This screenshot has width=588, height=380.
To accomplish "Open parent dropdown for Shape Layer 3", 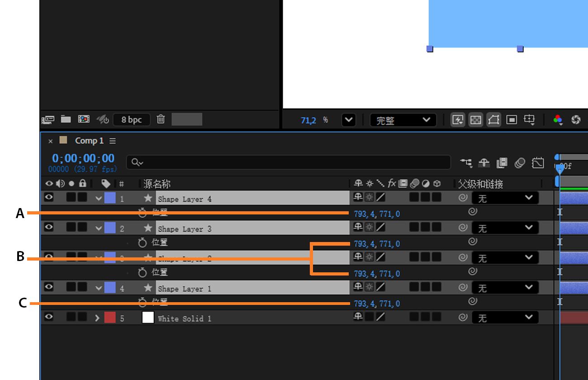I will point(505,228).
